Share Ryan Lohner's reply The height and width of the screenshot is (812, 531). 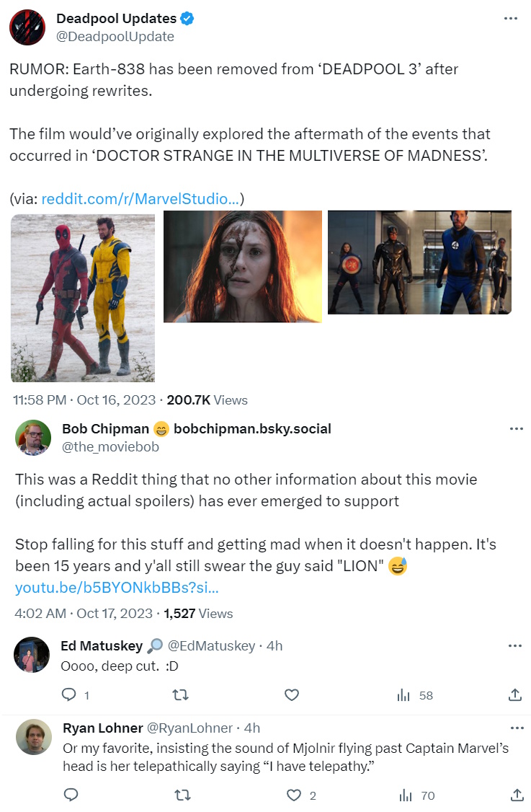[517, 795]
